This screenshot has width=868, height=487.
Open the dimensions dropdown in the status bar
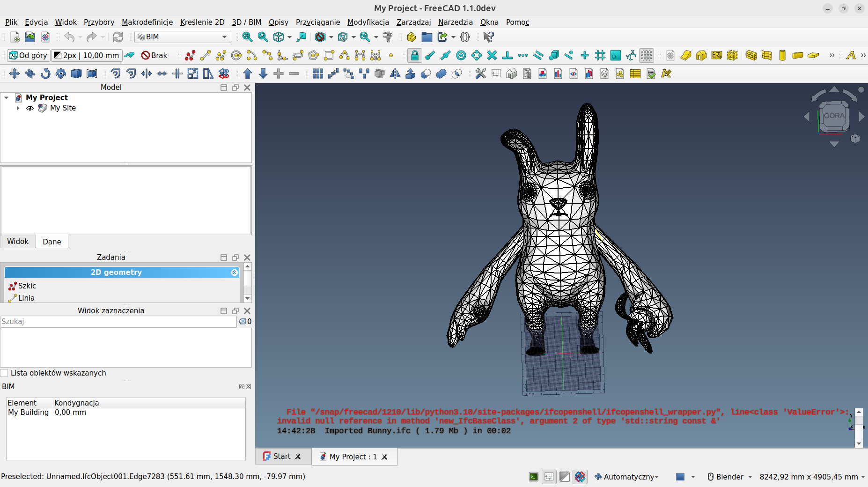tap(812, 477)
